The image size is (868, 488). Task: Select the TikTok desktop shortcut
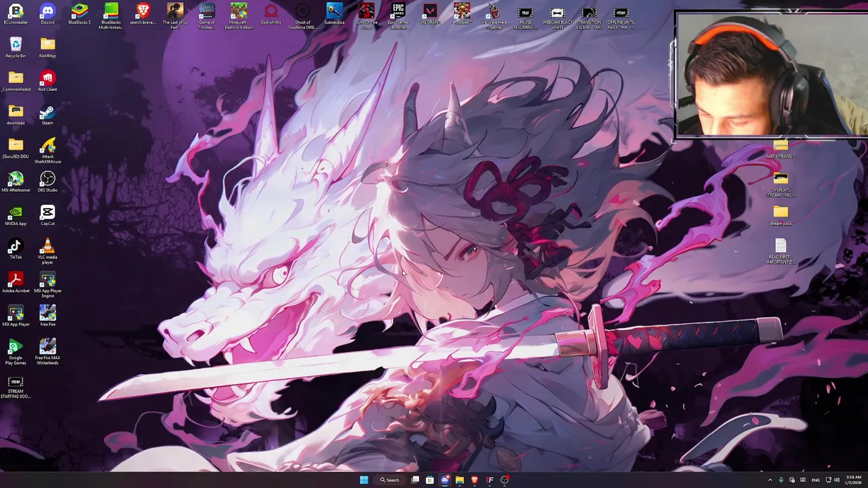(x=16, y=249)
